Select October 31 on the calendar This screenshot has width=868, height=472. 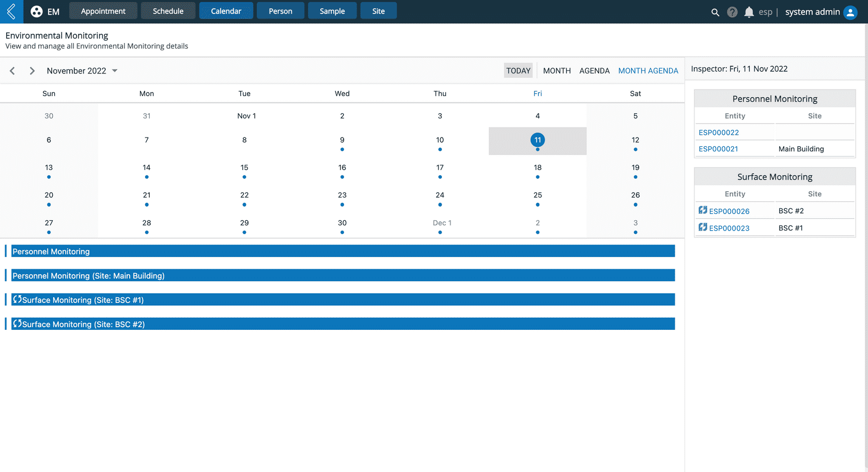click(147, 116)
